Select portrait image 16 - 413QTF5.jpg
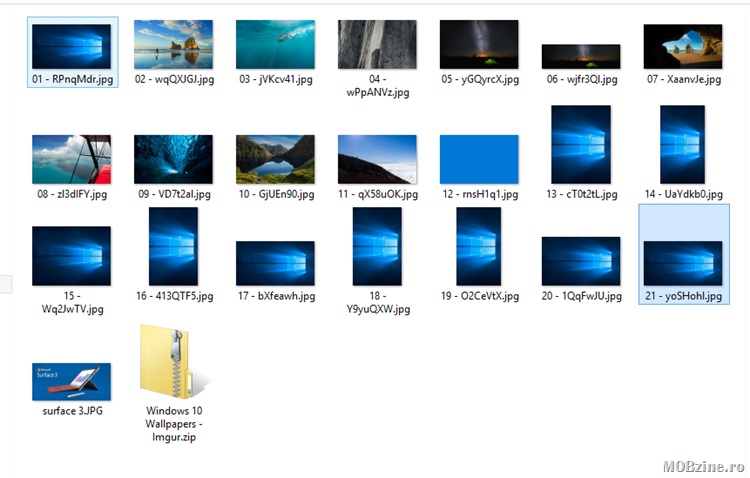Image resolution: width=750 pixels, height=478 pixels. click(x=173, y=247)
